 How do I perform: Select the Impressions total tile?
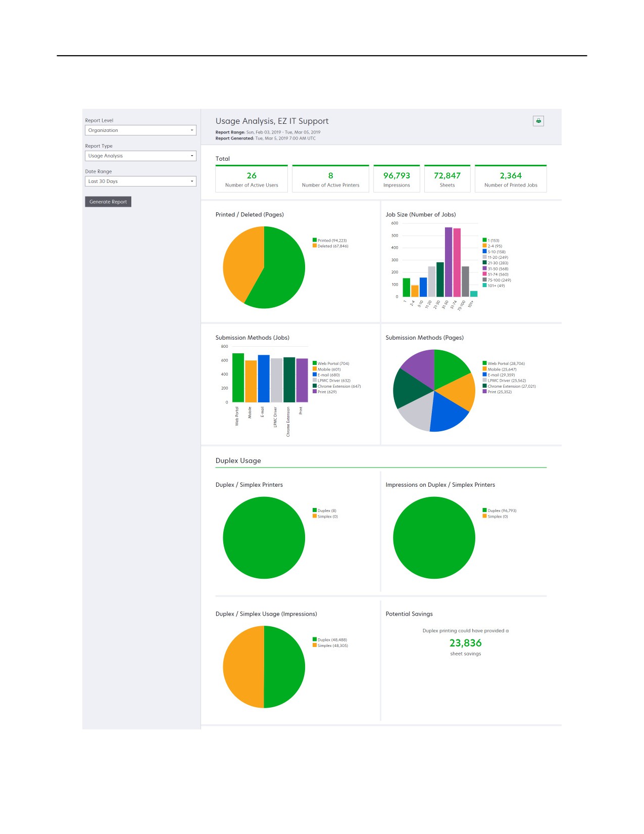pyautogui.click(x=397, y=179)
